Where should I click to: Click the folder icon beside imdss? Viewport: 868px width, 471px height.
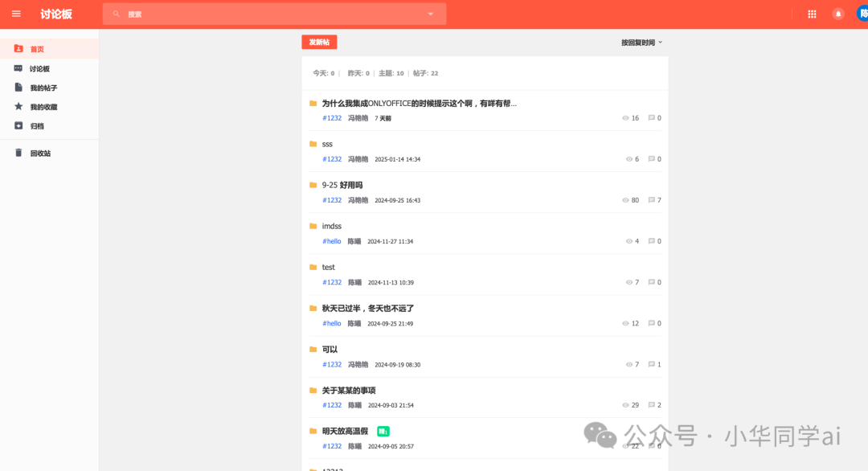click(313, 226)
